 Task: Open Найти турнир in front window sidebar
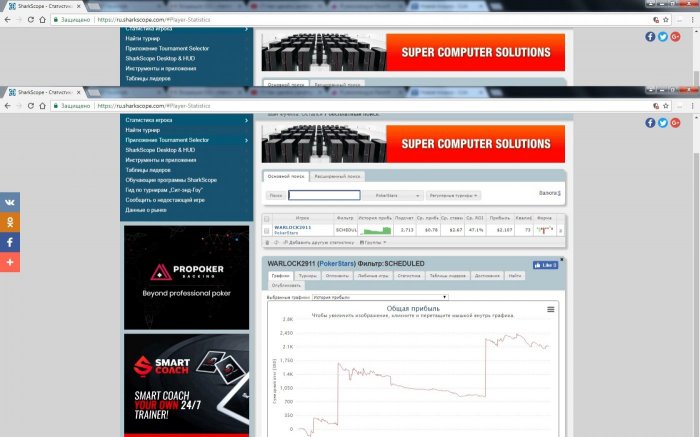pyautogui.click(x=142, y=130)
